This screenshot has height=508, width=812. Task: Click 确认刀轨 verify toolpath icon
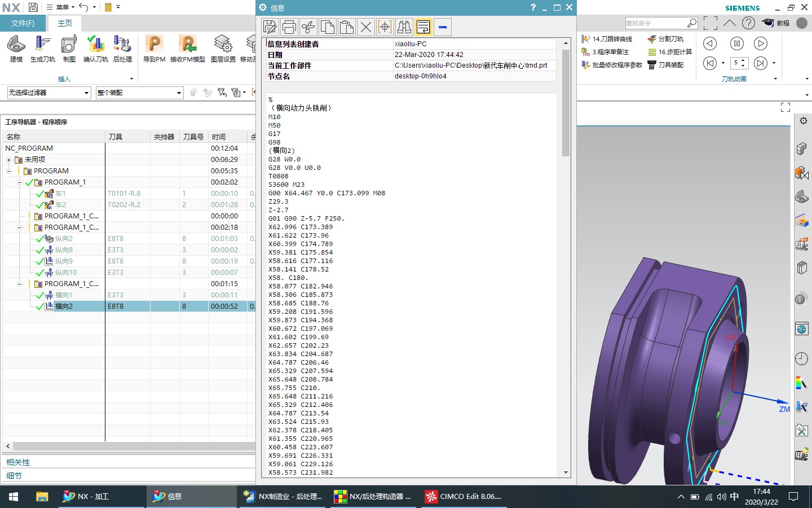[96, 49]
